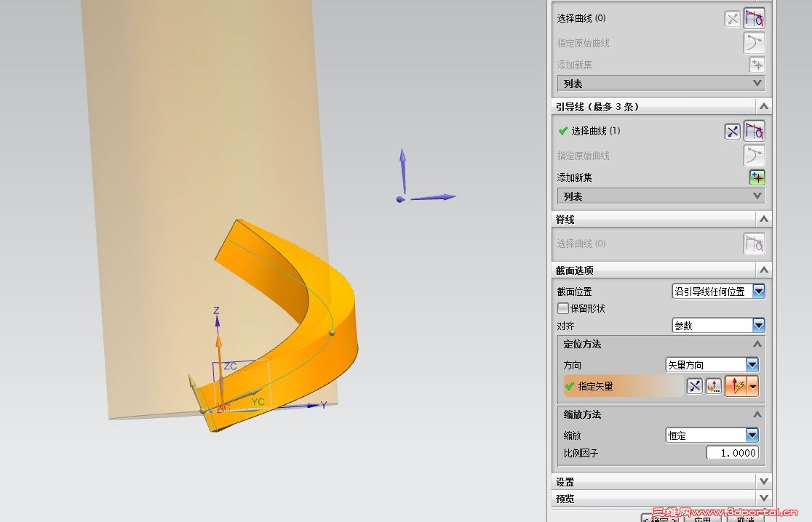Click the green 添加新集 icon under 引导线

point(757,177)
